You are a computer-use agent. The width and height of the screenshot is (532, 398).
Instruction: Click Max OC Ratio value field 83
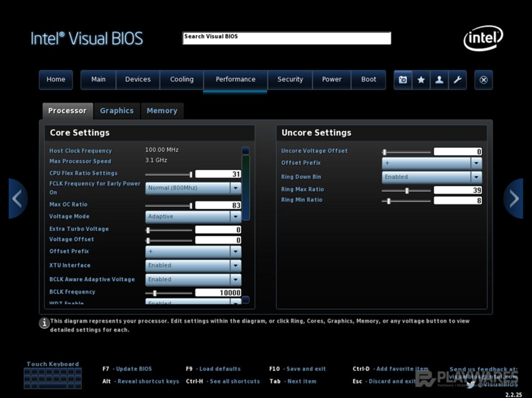coord(218,205)
